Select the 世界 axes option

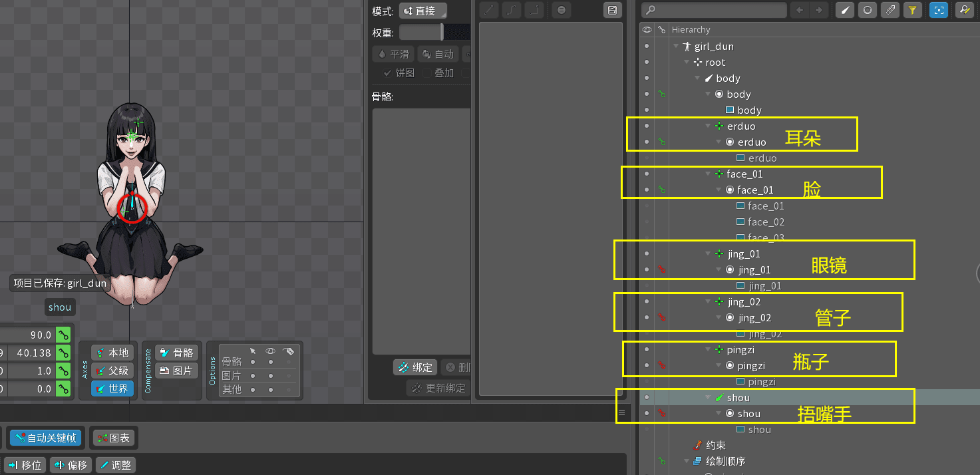click(112, 389)
